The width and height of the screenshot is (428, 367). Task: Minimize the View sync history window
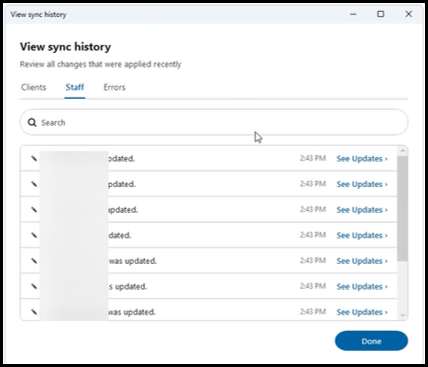[353, 14]
